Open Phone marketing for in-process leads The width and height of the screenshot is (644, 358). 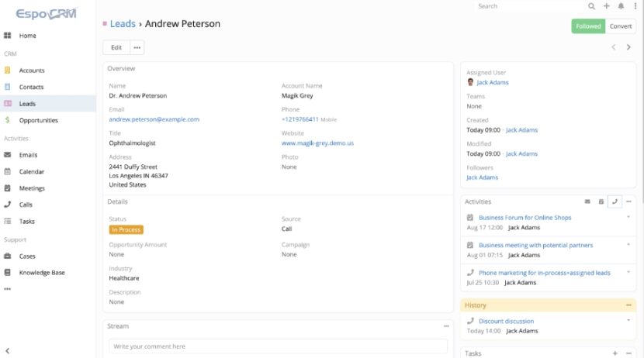pos(544,273)
